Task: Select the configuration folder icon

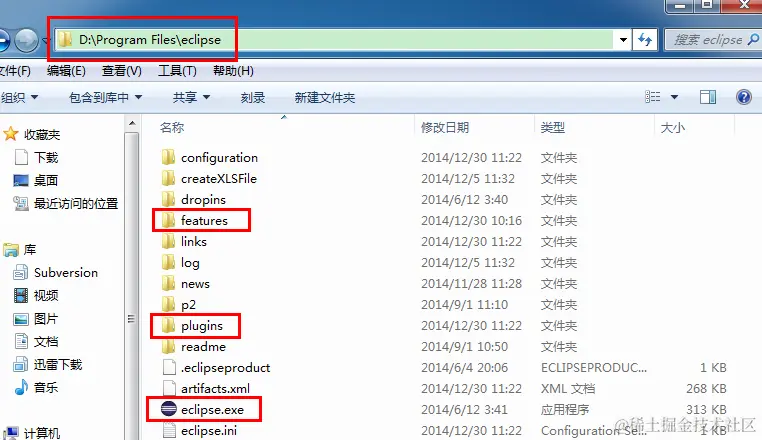Action: (x=168, y=157)
